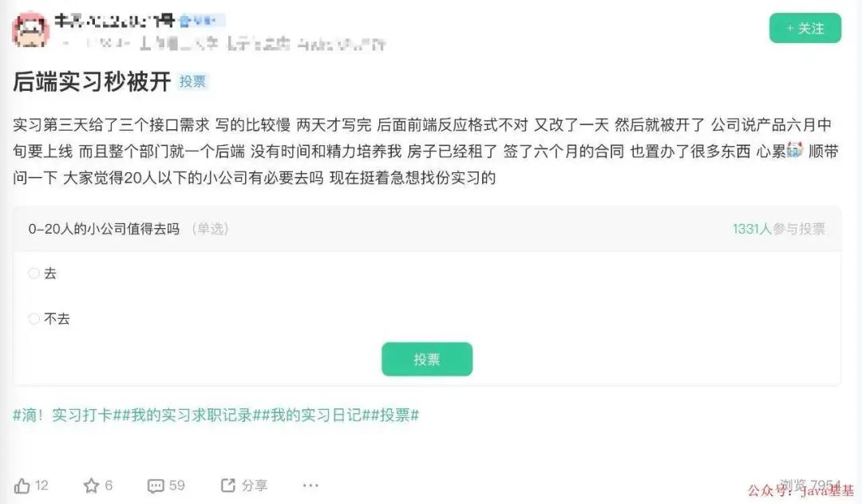Screen dimensions: 862x504
Task: Click the share arrow icon
Action: (227, 486)
